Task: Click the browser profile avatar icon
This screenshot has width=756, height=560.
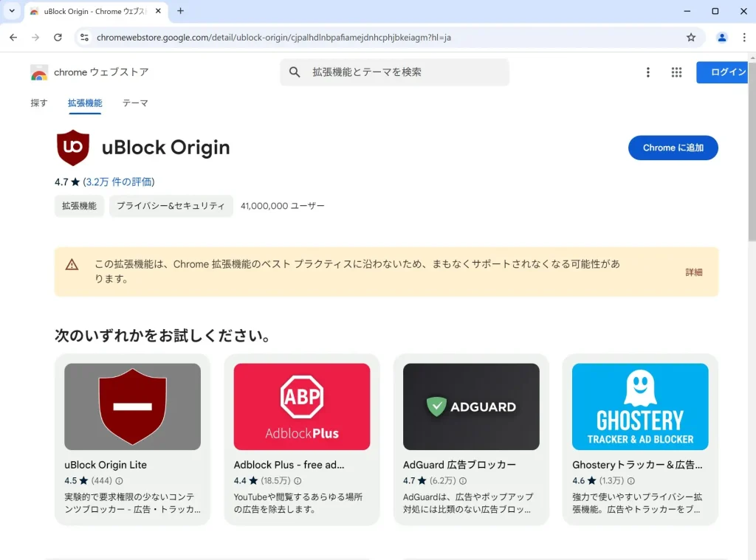Action: (x=722, y=37)
